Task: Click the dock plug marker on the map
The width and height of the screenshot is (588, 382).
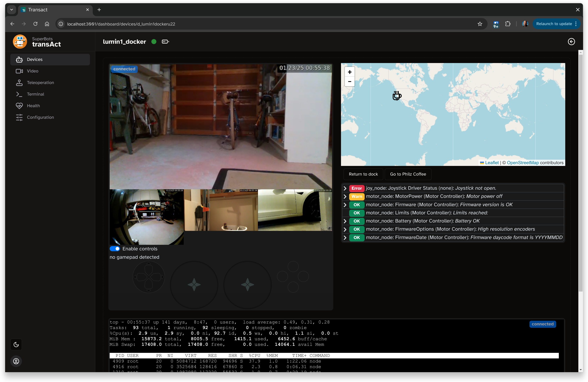Action: (397, 96)
